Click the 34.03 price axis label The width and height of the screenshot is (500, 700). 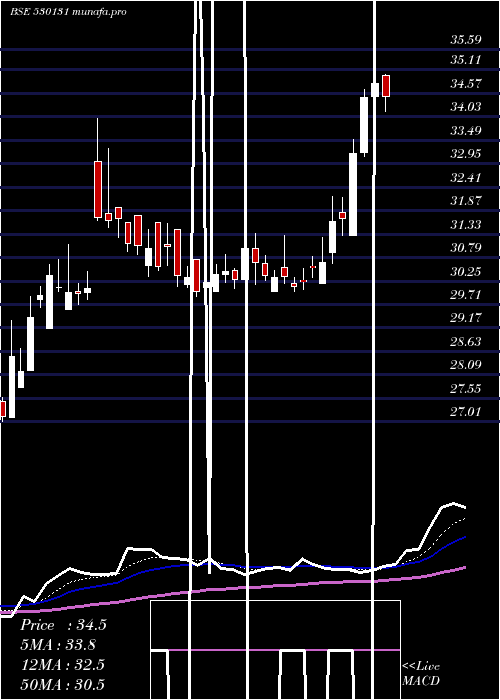(466, 107)
